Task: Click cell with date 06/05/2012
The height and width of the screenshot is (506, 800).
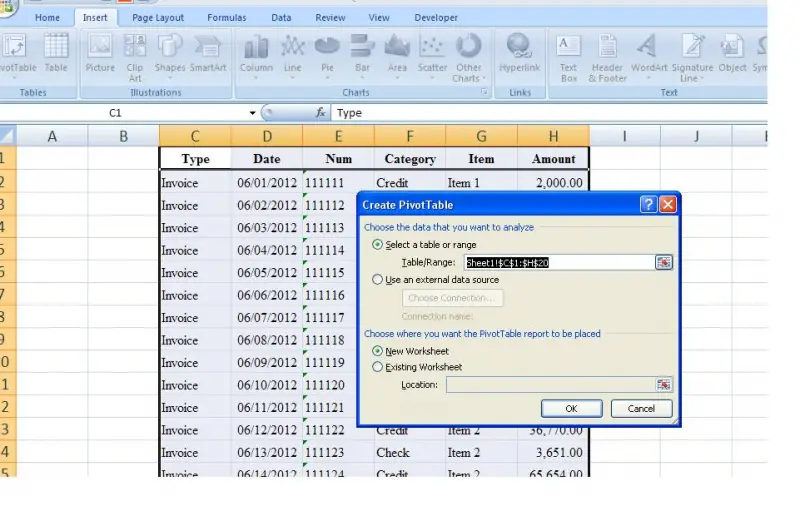Action: click(267, 273)
